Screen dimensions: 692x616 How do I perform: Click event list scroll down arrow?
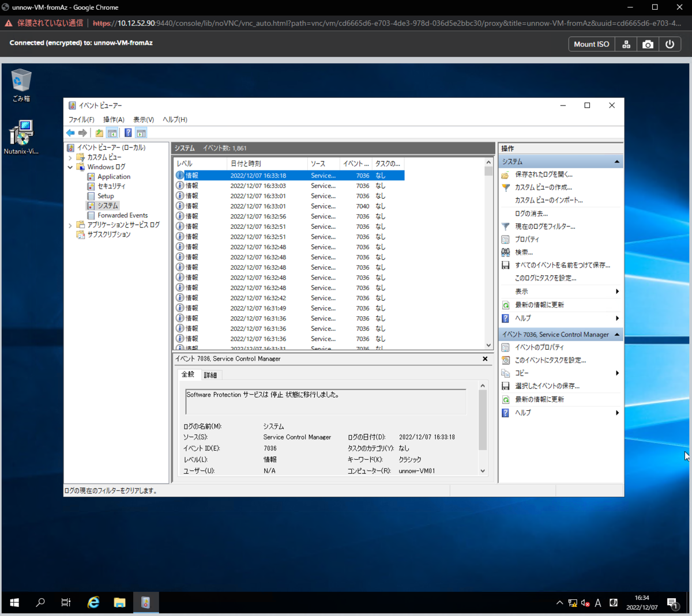[x=488, y=346]
